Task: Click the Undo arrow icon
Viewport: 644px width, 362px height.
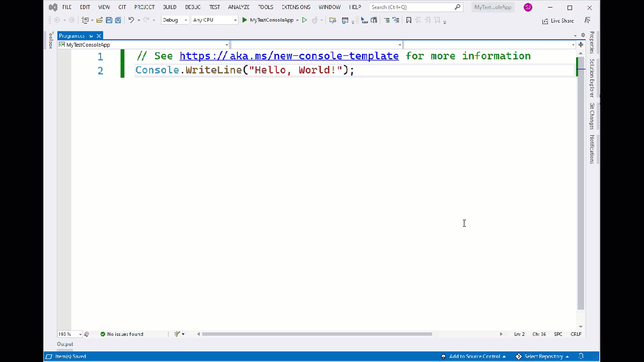Action: tap(131, 20)
